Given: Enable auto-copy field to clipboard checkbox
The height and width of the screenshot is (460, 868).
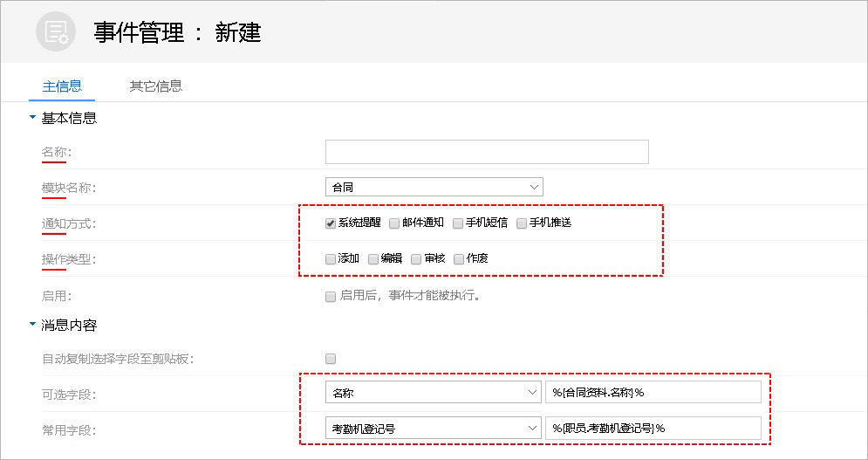Looking at the screenshot, I should pyautogui.click(x=331, y=358).
